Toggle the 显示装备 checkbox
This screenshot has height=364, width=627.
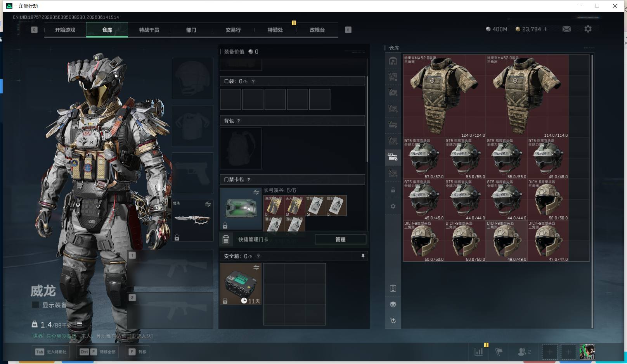click(35, 305)
